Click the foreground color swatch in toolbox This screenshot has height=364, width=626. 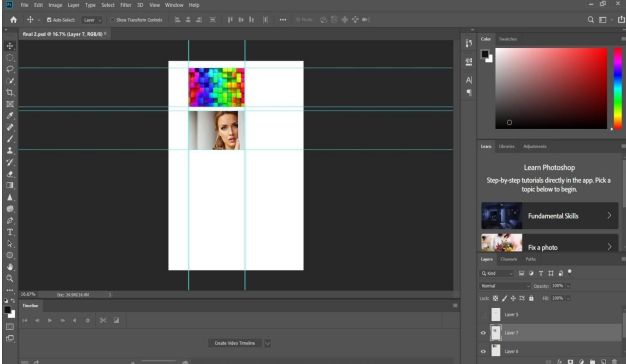coord(8,310)
